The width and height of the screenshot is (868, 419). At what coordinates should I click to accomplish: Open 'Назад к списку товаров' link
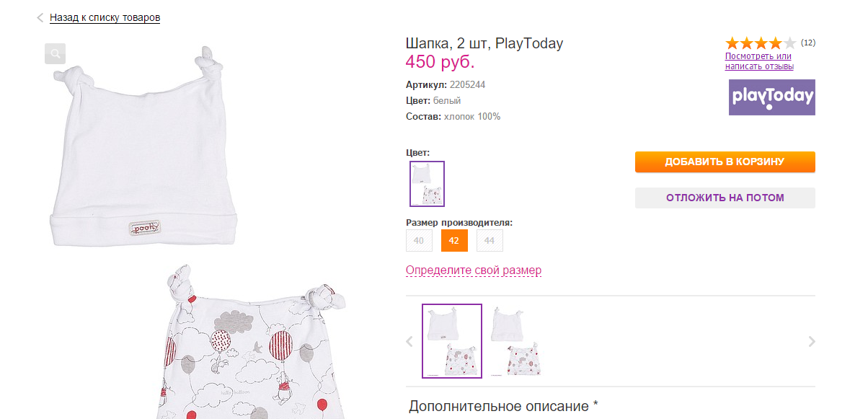[105, 17]
